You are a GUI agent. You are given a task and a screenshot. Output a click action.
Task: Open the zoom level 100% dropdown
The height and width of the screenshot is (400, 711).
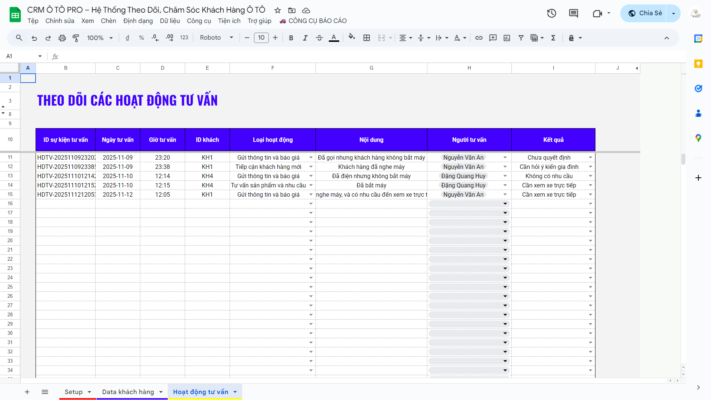tap(99, 37)
